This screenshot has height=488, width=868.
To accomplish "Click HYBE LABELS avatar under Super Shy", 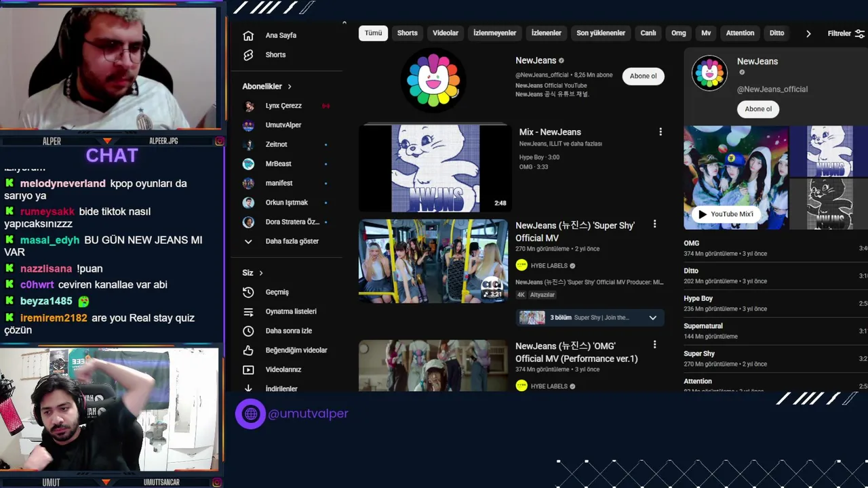I will pyautogui.click(x=521, y=266).
